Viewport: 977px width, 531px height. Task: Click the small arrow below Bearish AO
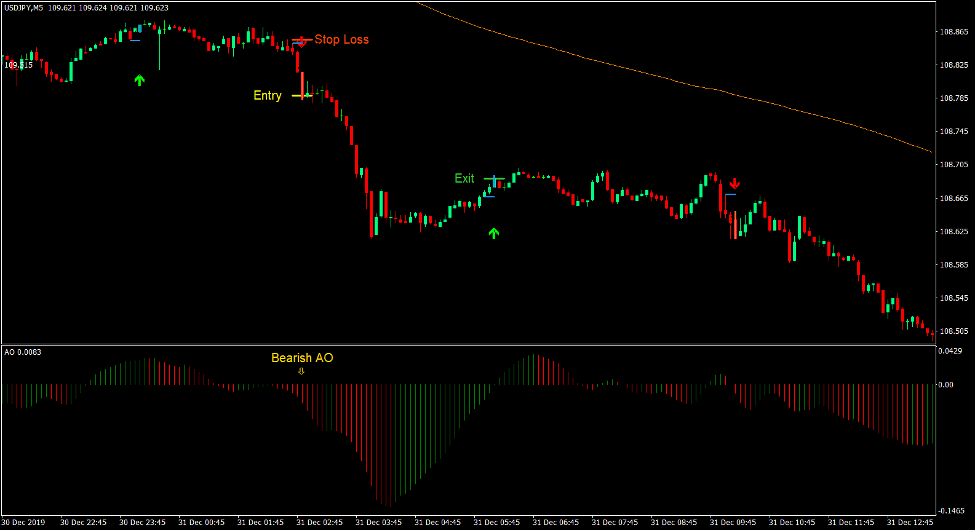[x=301, y=371]
